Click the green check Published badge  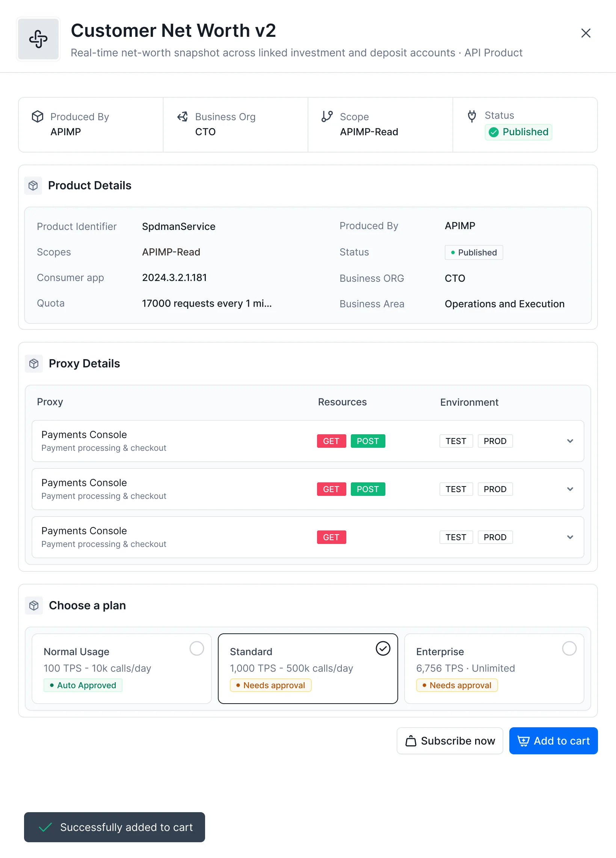[x=518, y=132]
